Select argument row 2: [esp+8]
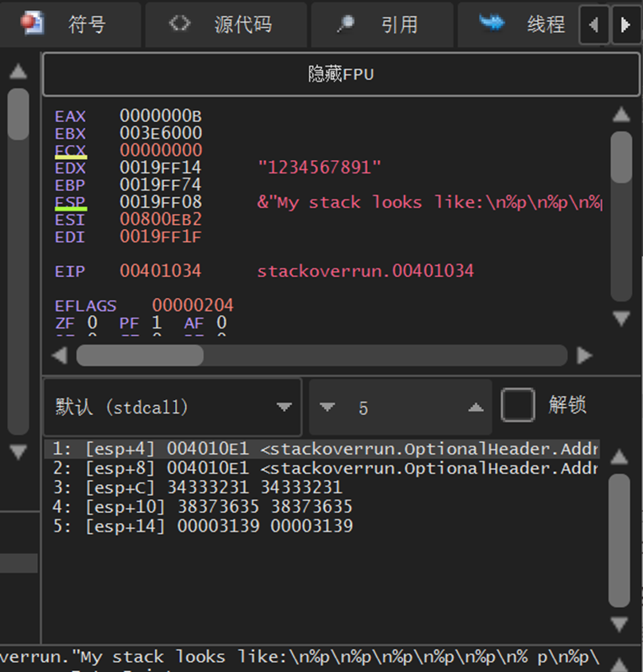The image size is (643, 672). click(321, 468)
